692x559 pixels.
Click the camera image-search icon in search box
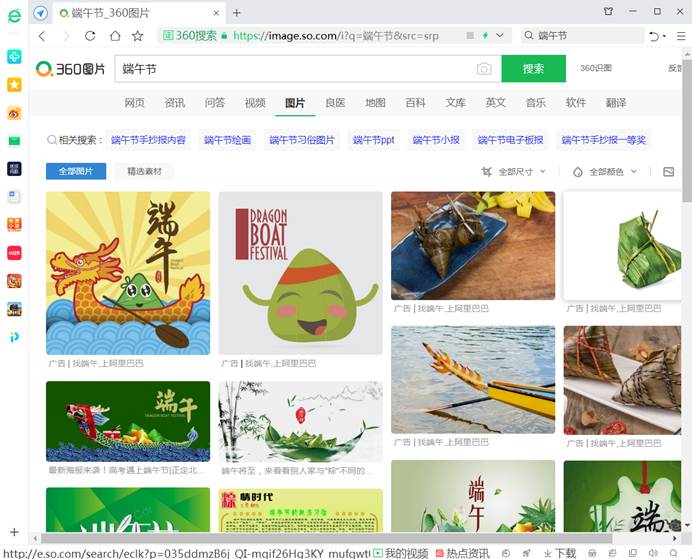pyautogui.click(x=484, y=69)
